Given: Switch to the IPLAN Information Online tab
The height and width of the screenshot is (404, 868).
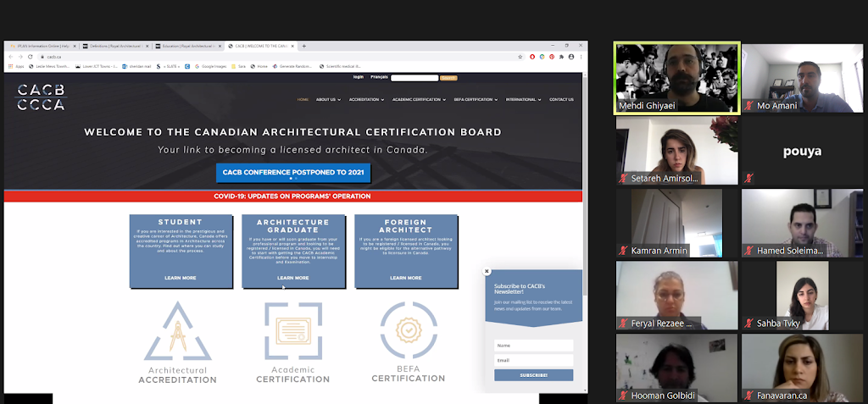Looking at the screenshot, I should pyautogui.click(x=42, y=46).
